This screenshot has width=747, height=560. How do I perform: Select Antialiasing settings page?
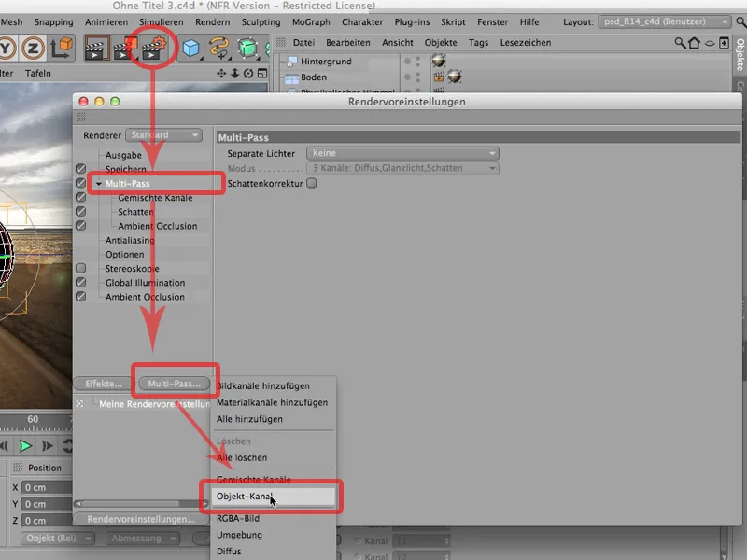(130, 240)
